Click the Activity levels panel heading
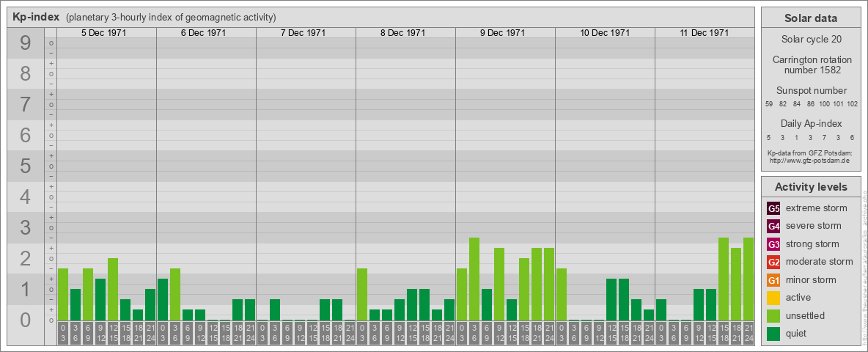868x352 pixels. click(x=811, y=187)
